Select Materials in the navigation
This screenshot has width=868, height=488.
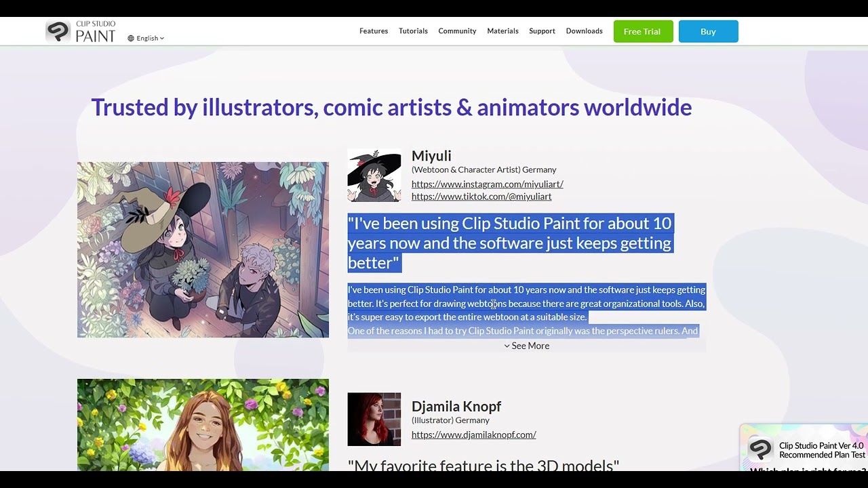click(x=502, y=31)
